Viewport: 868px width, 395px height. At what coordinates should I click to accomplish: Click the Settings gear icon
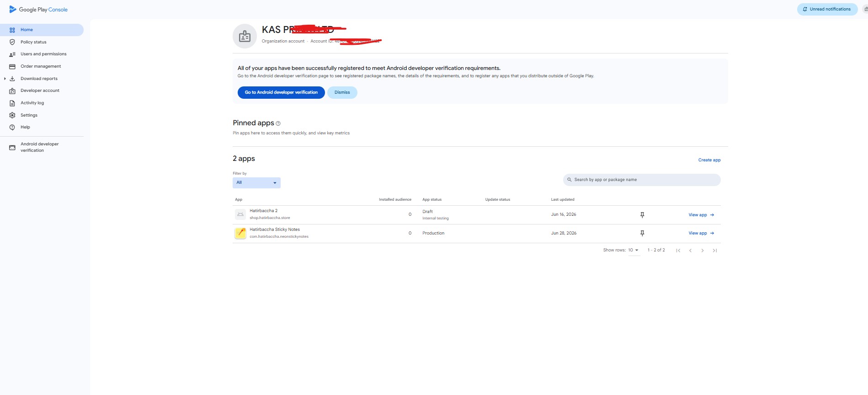tap(12, 115)
